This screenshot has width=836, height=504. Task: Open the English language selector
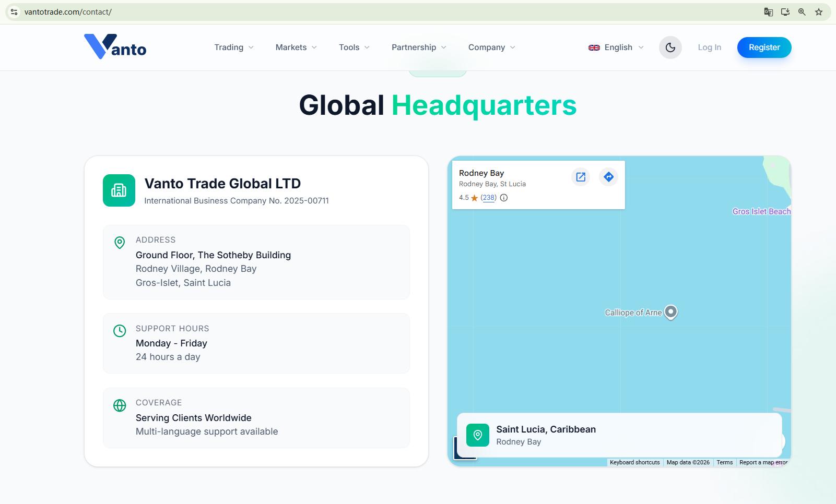point(616,47)
